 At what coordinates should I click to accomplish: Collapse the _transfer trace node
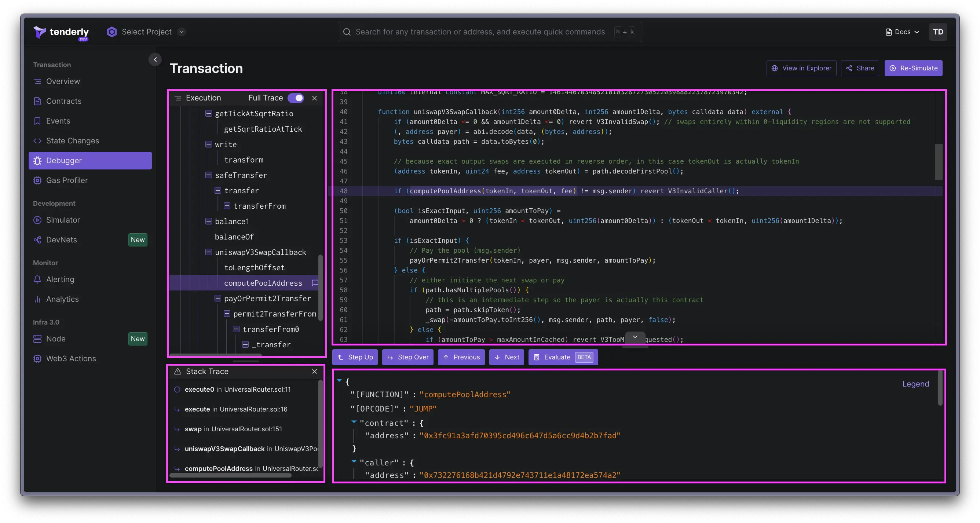tap(245, 345)
